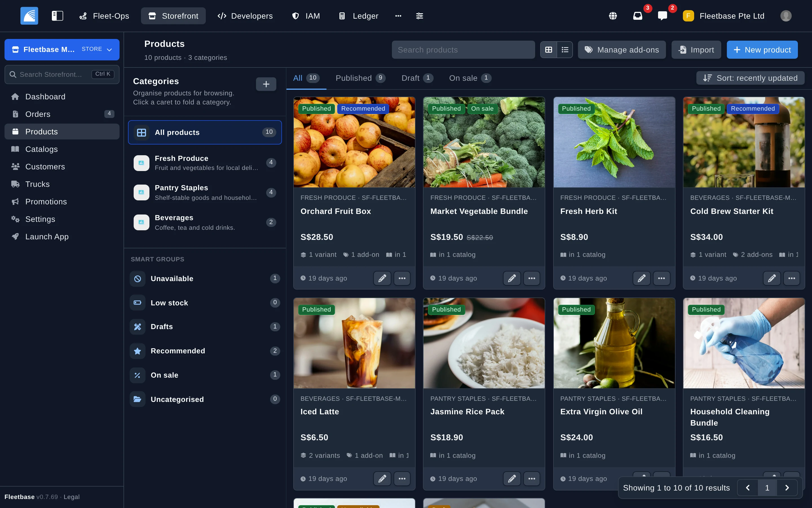
Task: Open the top bar sliders settings icon
Action: click(x=420, y=16)
